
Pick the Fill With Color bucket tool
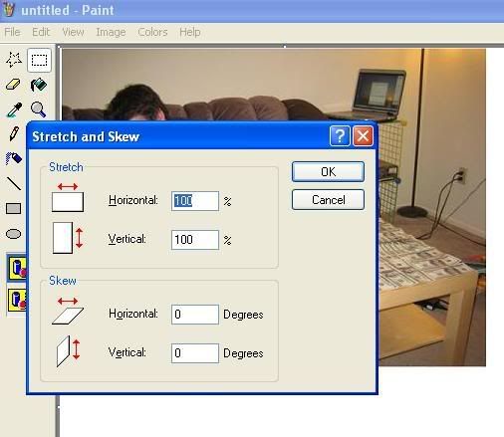click(x=39, y=85)
